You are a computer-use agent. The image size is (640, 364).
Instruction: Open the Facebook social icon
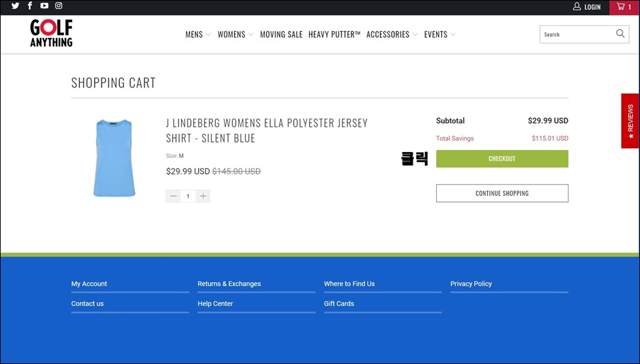click(x=30, y=6)
